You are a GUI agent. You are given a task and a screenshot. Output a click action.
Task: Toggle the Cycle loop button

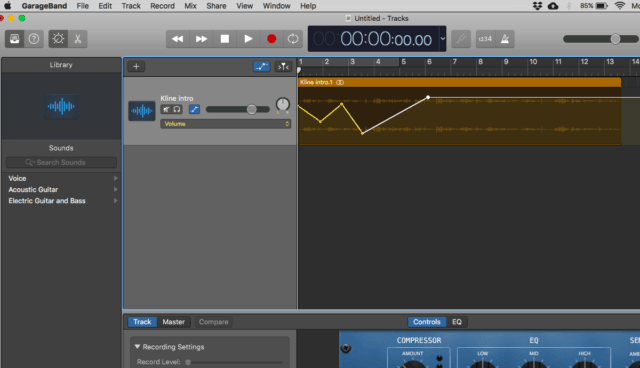(293, 39)
